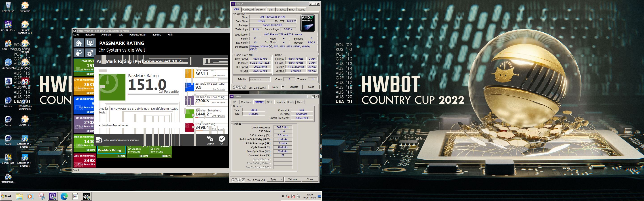
Task: Switch to About tab in lower CPU-Z
Action: click(x=300, y=102)
